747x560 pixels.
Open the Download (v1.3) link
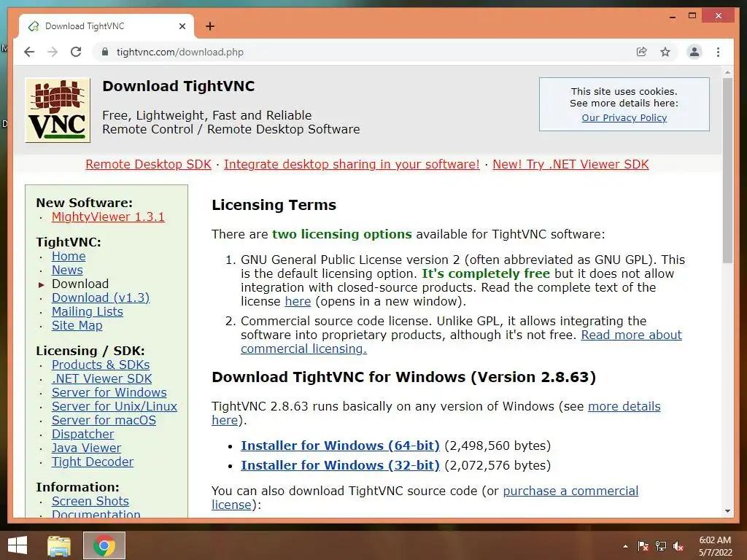point(101,297)
